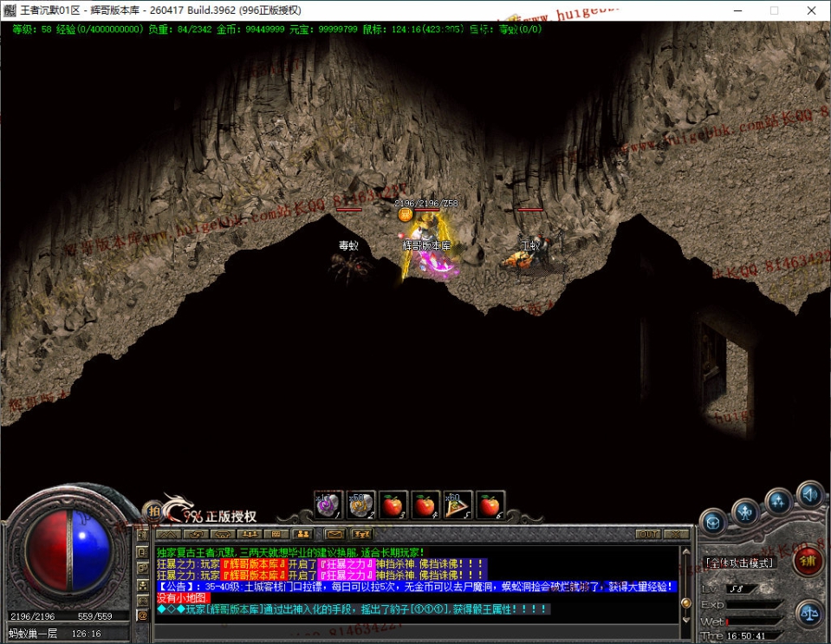831x644 pixels.
Task: Target the 工蚁 ant monster
Action: tap(531, 257)
